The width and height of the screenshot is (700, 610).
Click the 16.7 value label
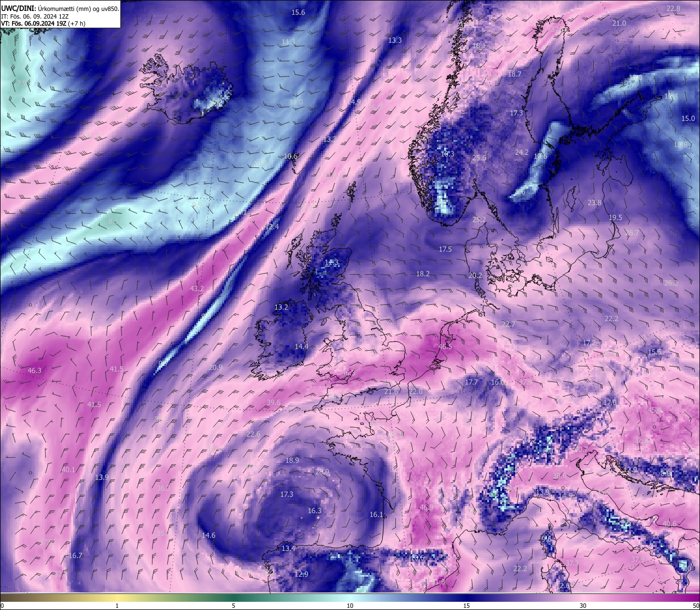point(75,555)
